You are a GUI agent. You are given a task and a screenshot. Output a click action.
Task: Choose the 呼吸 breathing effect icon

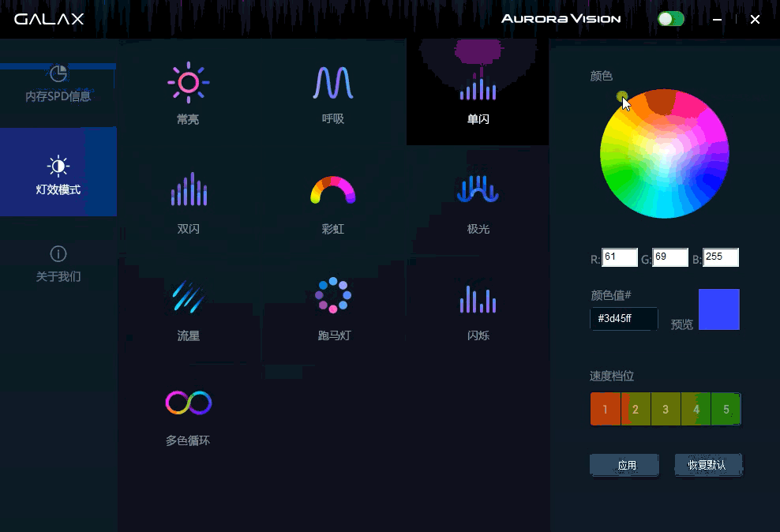[333, 83]
